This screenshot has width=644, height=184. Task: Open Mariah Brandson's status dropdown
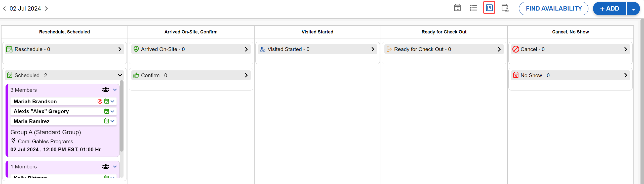(112, 101)
